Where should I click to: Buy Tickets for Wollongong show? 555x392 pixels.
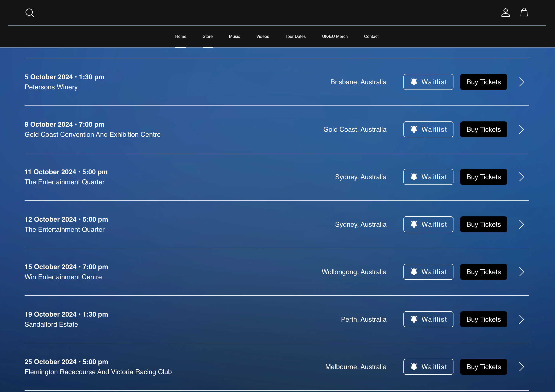tap(484, 272)
